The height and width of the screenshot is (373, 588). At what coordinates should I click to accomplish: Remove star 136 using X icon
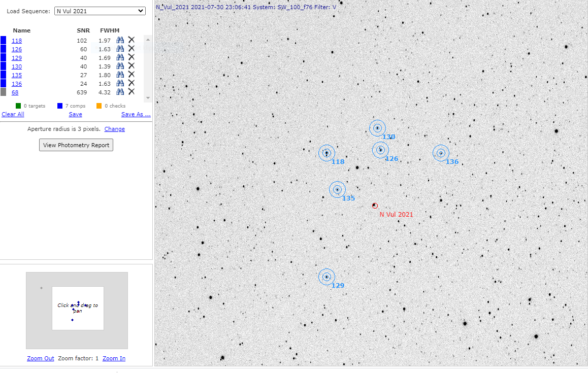[131, 83]
